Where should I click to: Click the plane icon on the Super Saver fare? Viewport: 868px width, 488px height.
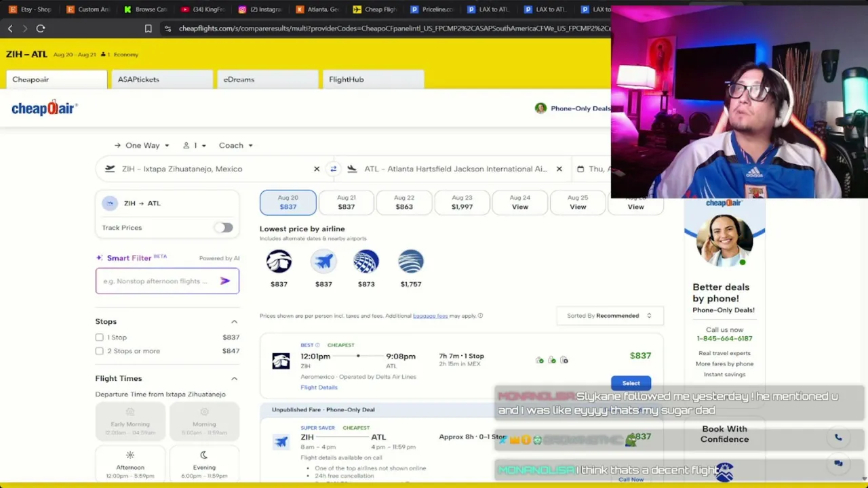coord(281,442)
